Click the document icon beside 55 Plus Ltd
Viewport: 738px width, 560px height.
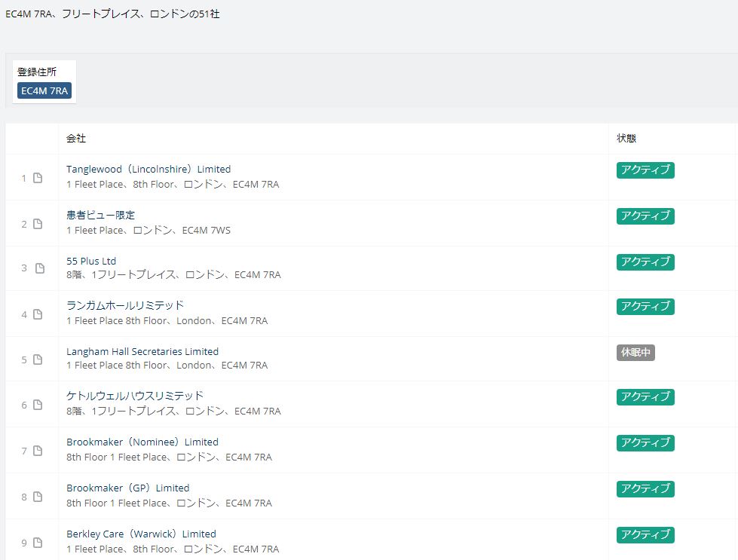(x=40, y=268)
